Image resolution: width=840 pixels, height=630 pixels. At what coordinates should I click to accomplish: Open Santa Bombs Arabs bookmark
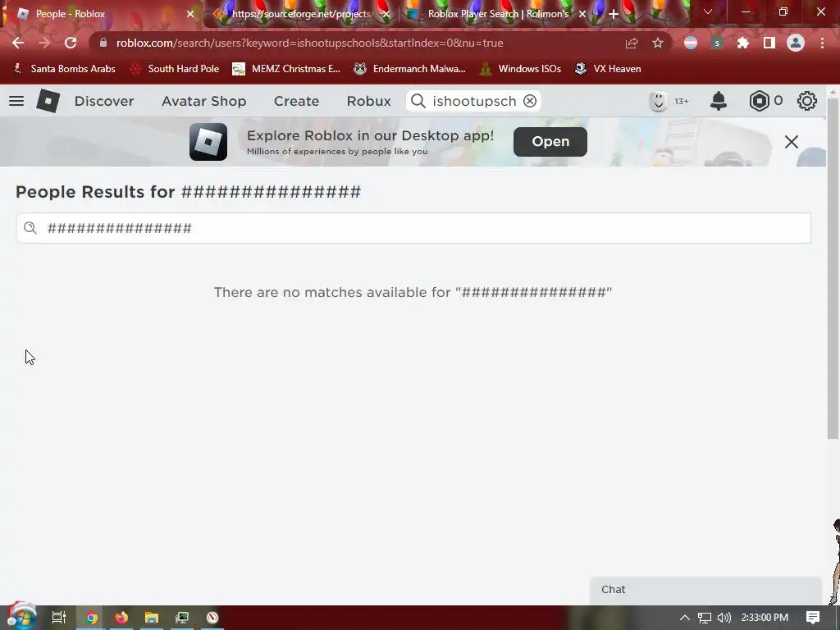pyautogui.click(x=64, y=69)
